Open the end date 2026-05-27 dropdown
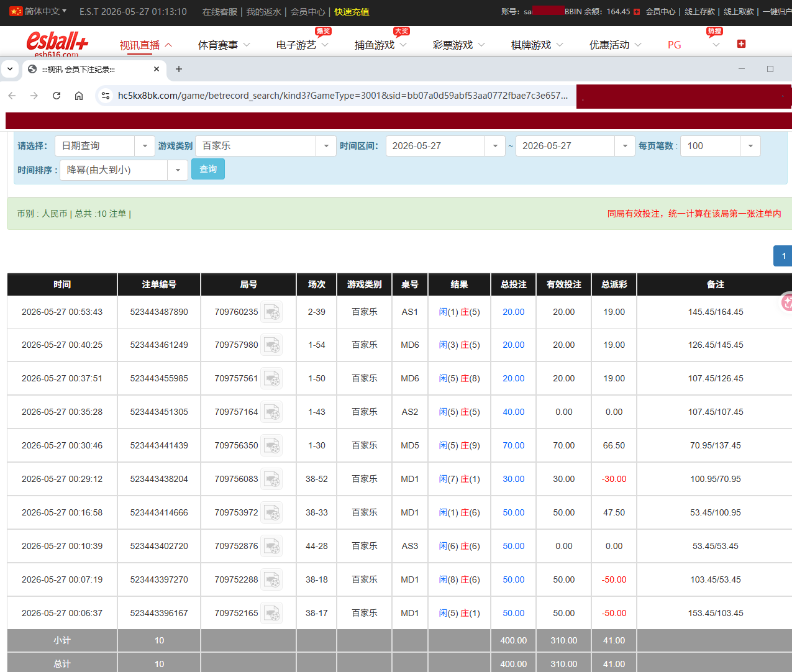 (575, 146)
